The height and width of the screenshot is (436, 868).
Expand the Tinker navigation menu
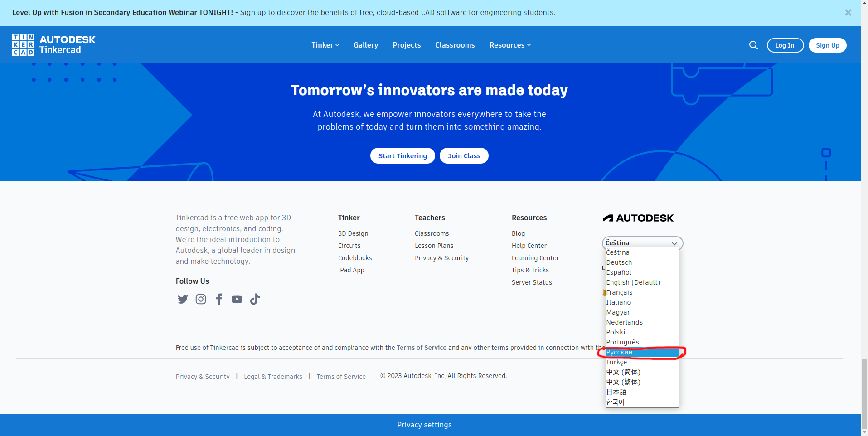point(325,45)
